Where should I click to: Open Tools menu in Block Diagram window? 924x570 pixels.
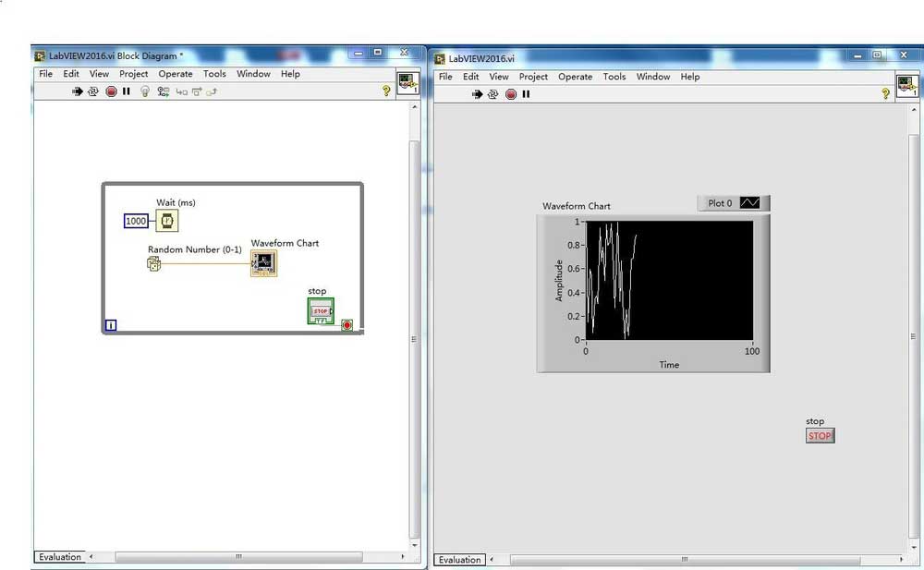(x=214, y=74)
